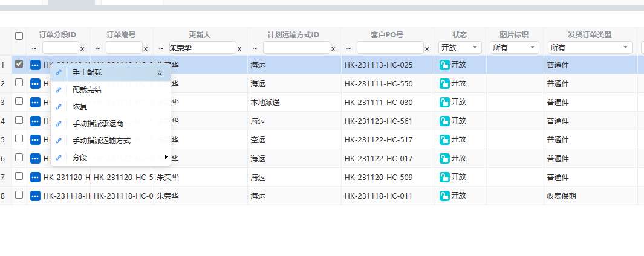The height and width of the screenshot is (256, 644).
Task: Click the open lock icon for HK-231118-HC-011
Action: point(444,196)
